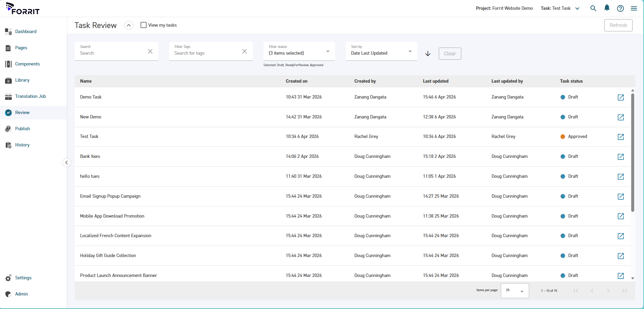Click the Clear filters button
This screenshot has width=644, height=309.
(x=450, y=54)
